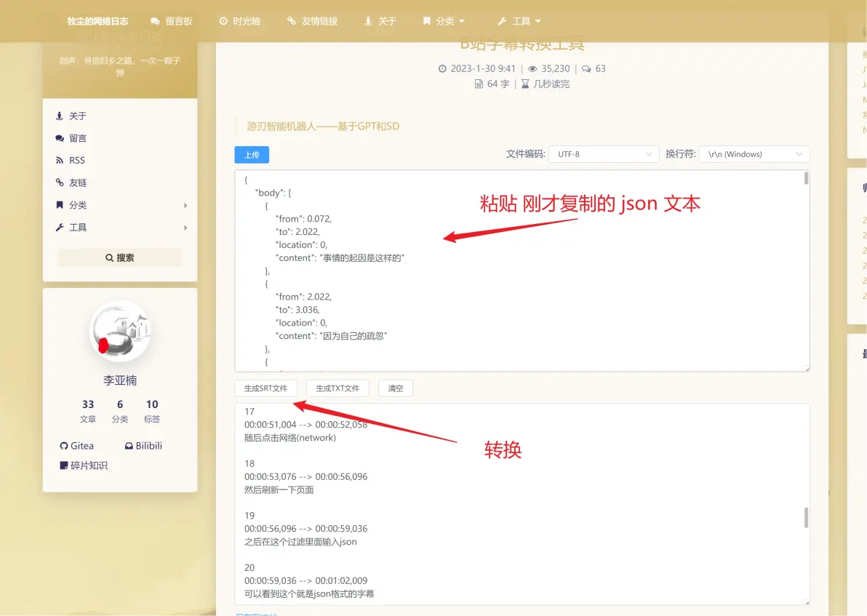Open 换行符 Windows dropdown

(x=754, y=154)
